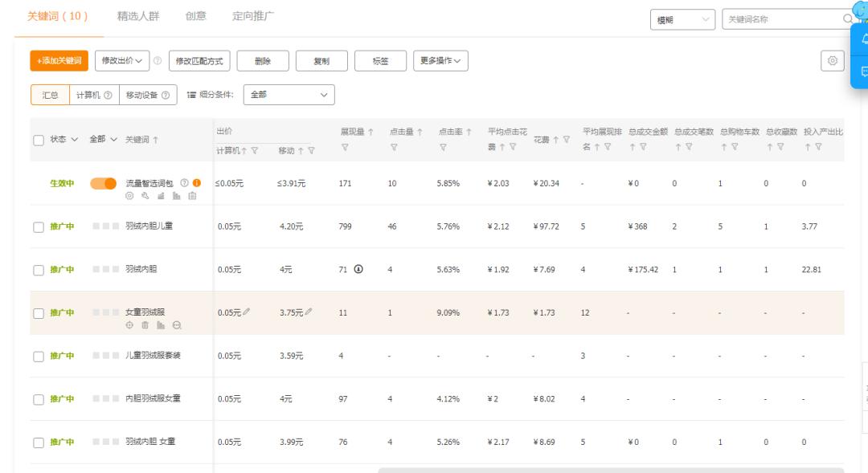Click the wrench icon under 流量智选词包
The height and width of the screenshot is (473, 868).
[x=145, y=194]
